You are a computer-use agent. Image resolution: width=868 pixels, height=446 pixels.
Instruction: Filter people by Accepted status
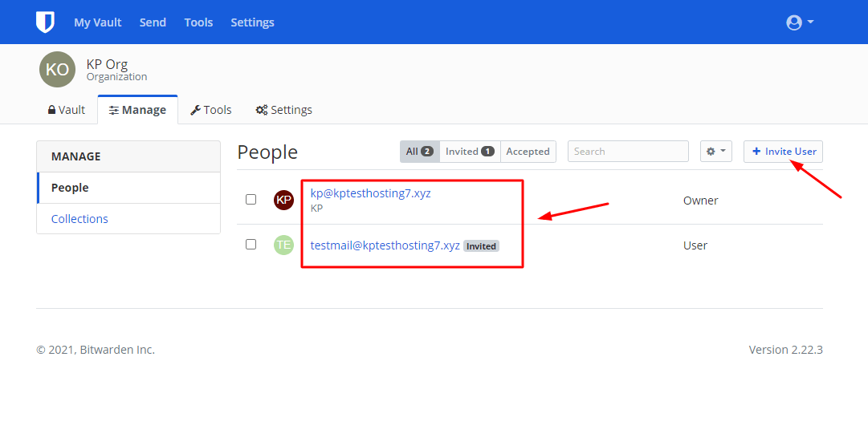click(528, 151)
